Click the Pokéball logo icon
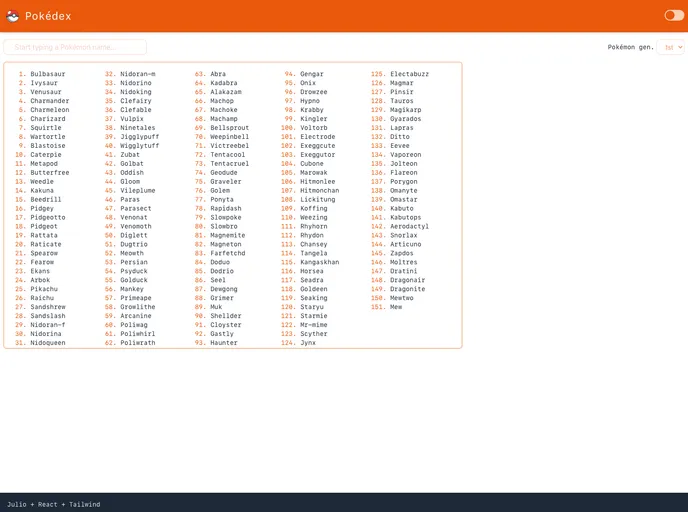The width and height of the screenshot is (688, 512). tap(13, 15)
